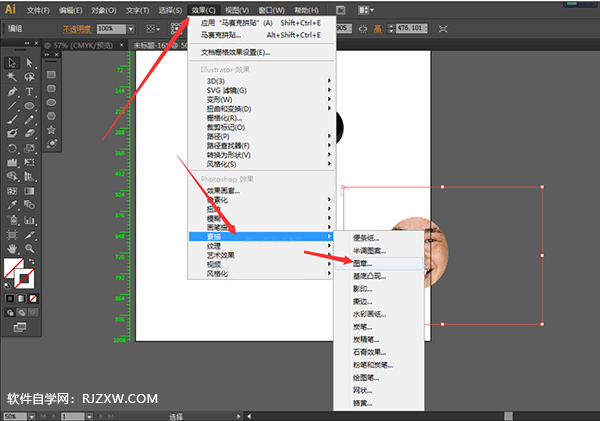Select the Artboard tool
The width and height of the screenshot is (600, 421).
pos(12,235)
